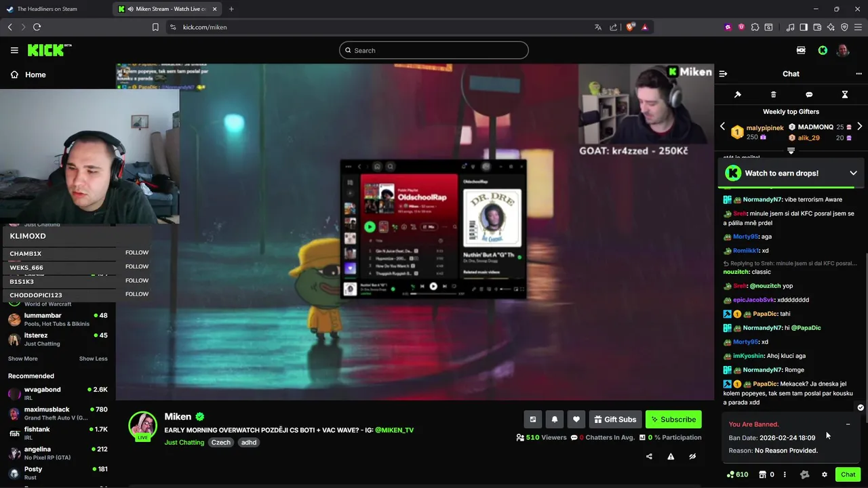
Task: Click the 610 channel points balance
Action: pos(736,474)
